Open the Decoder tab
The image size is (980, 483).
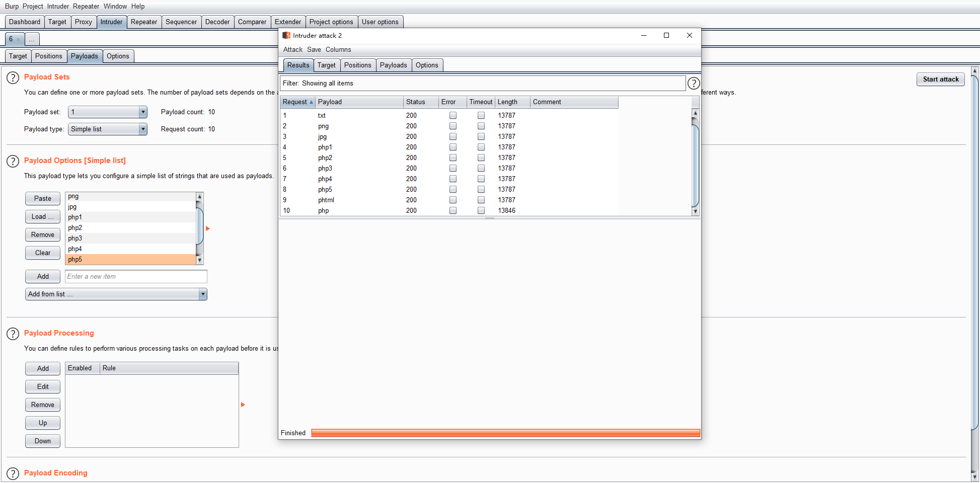click(217, 22)
